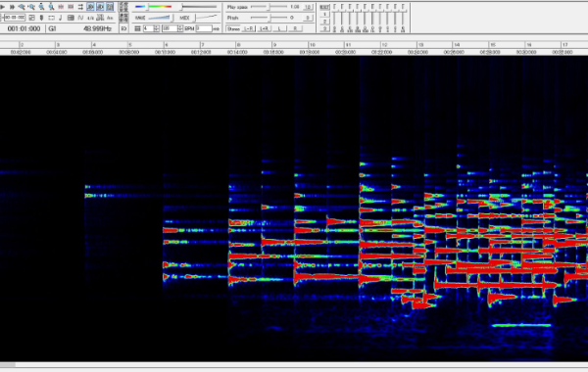This screenshot has width=588, height=372.
Task: Open the piano keyboard display icon
Action: pos(71,18)
